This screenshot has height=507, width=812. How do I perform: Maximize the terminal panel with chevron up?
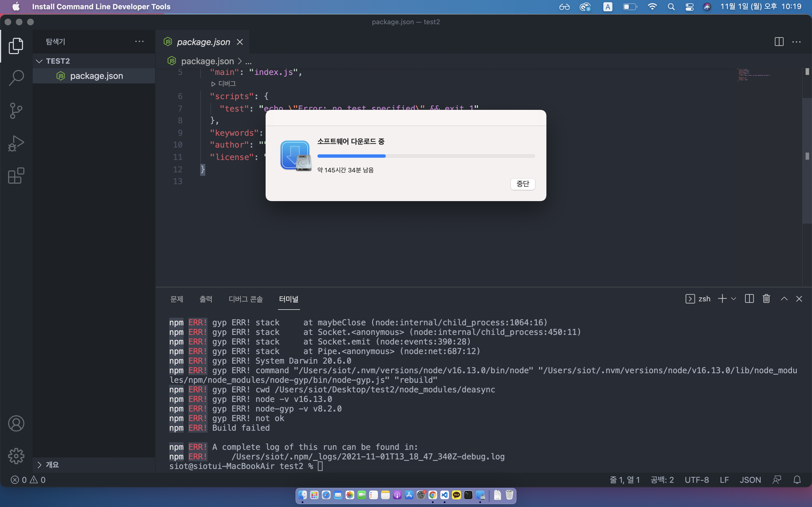[x=784, y=299]
